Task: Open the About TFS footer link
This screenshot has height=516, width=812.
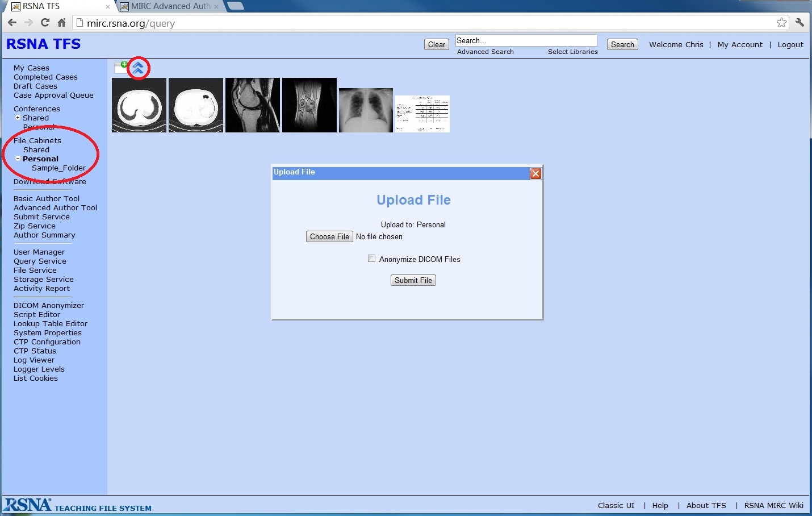Action: pos(706,505)
